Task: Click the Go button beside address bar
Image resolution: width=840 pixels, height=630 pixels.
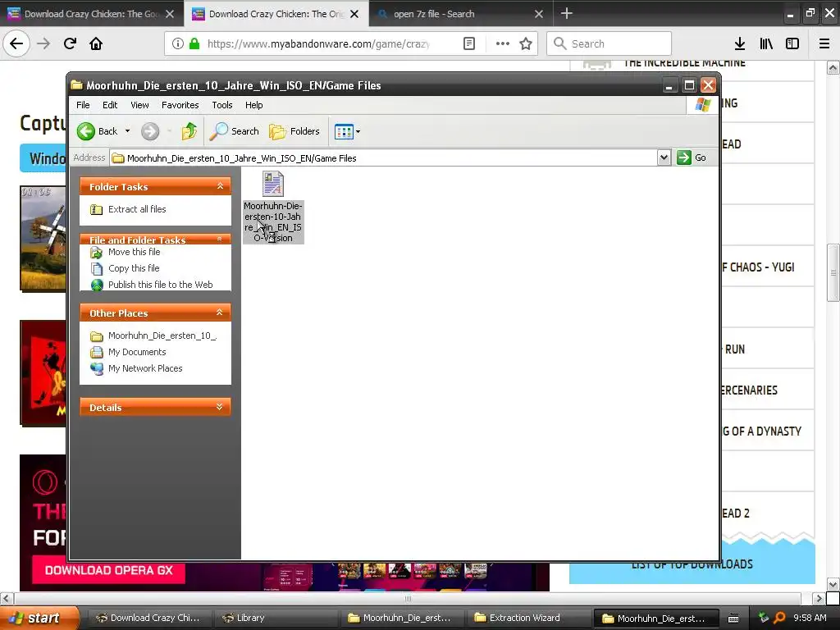Action: coord(692,157)
